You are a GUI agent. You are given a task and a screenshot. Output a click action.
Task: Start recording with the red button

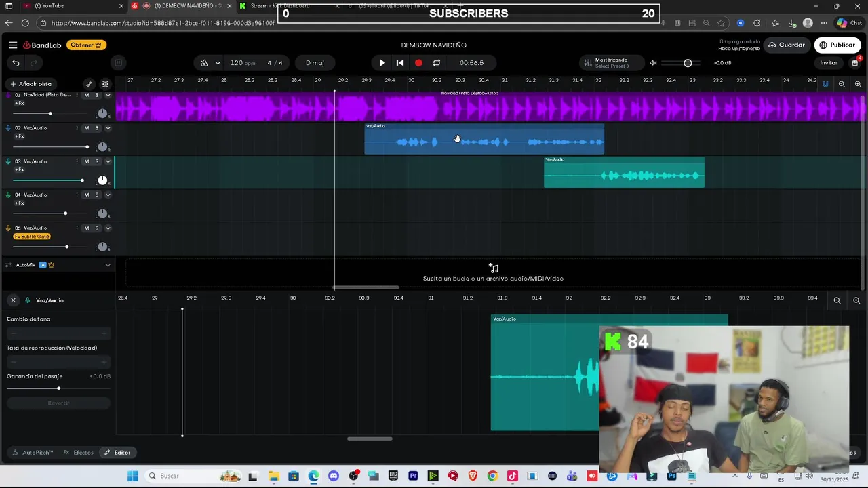tap(418, 63)
